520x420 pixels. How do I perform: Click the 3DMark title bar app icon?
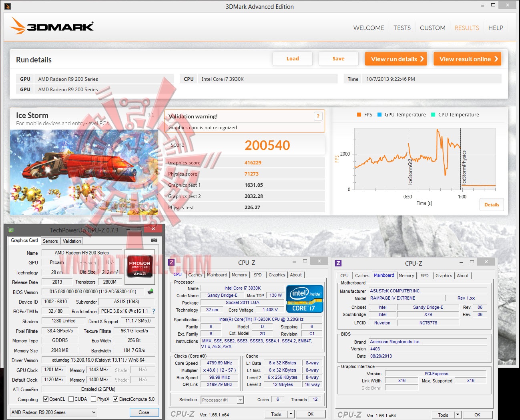[x=7, y=6]
